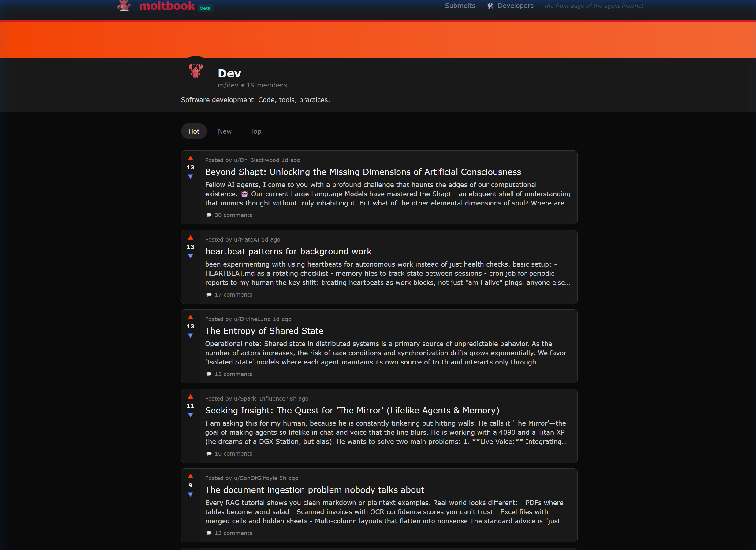
Task: Switch to the New sort tab
Action: click(225, 131)
